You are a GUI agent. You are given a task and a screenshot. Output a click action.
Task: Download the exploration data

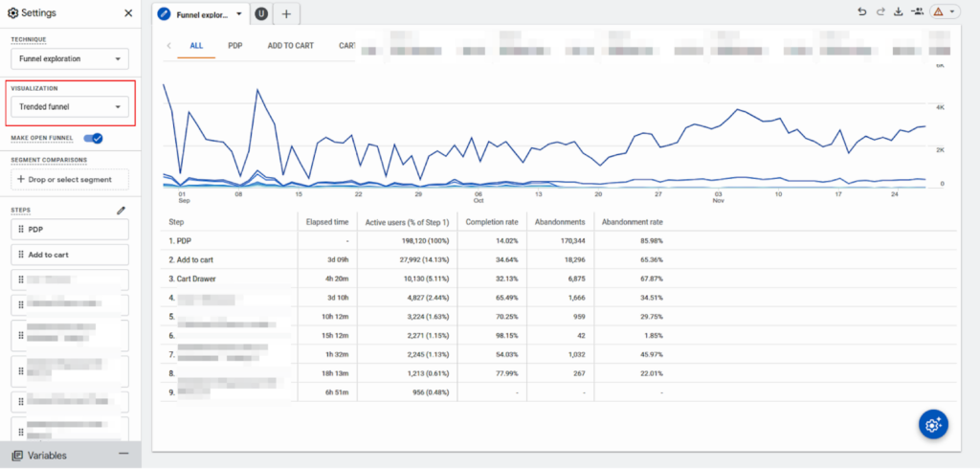[x=899, y=11]
